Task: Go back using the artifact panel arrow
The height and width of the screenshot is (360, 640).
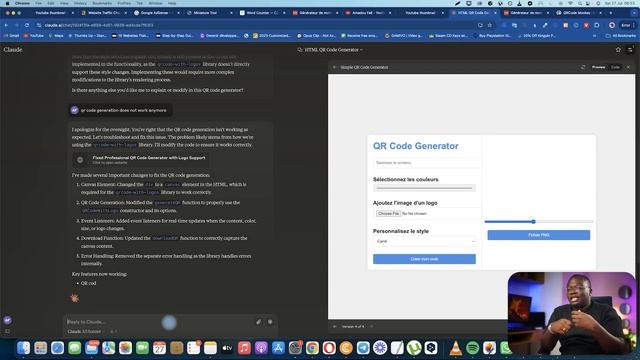Action: pos(334,67)
